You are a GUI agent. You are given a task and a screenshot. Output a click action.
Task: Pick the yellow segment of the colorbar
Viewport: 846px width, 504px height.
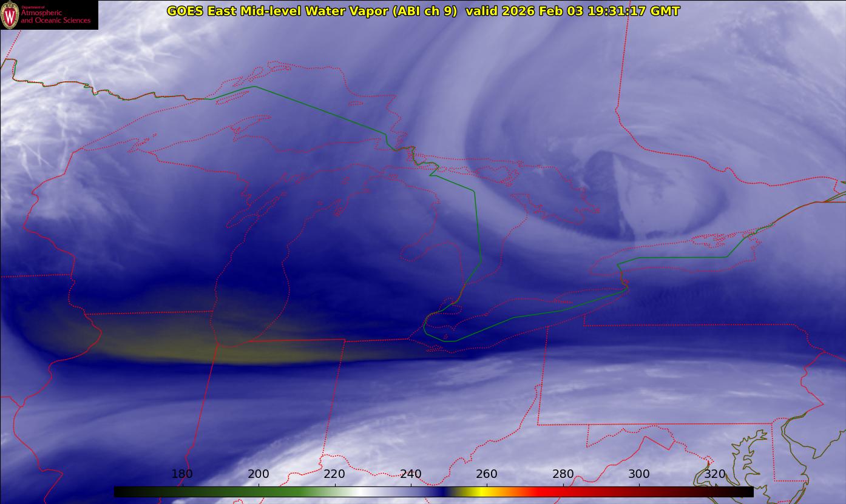click(x=479, y=492)
